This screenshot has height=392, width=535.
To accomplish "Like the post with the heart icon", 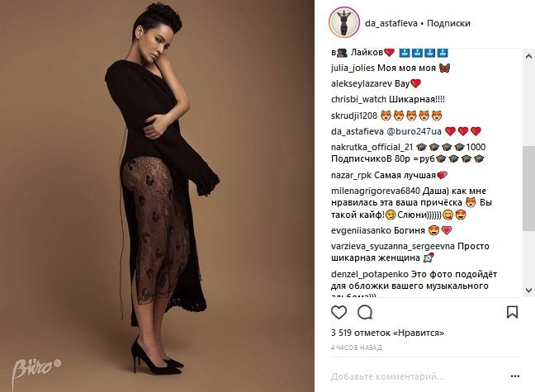I will pyautogui.click(x=339, y=312).
